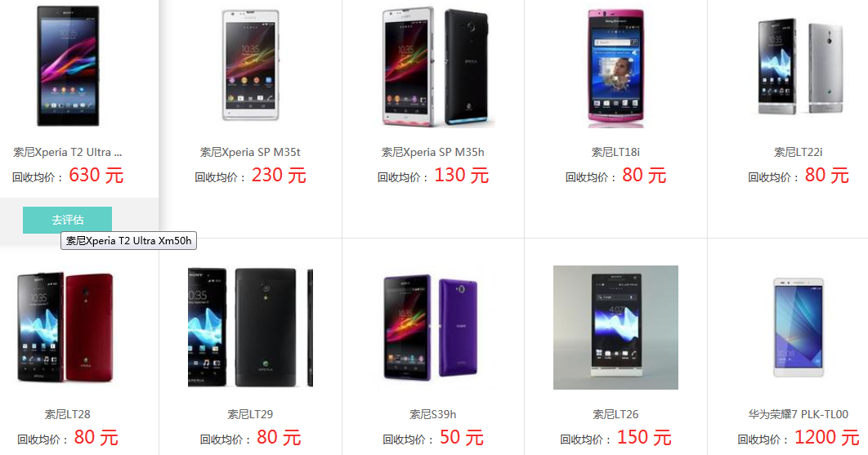The height and width of the screenshot is (455, 868).
Task: Select the black 索尼LT29 phone thumbnail
Action: pyautogui.click(x=250, y=328)
